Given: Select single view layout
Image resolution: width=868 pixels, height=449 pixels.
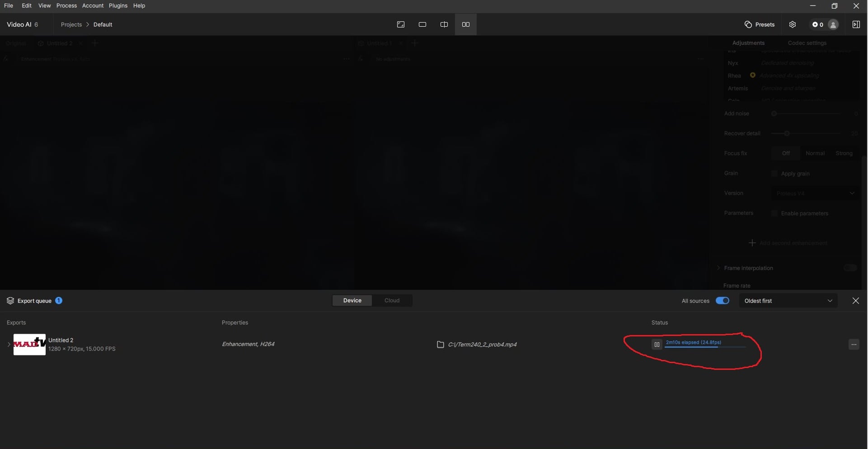Looking at the screenshot, I should [x=422, y=24].
